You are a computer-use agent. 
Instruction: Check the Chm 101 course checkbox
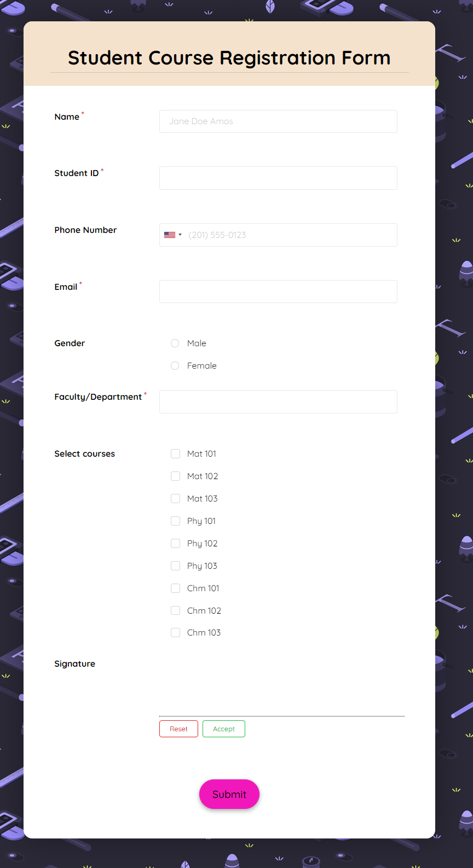click(175, 589)
